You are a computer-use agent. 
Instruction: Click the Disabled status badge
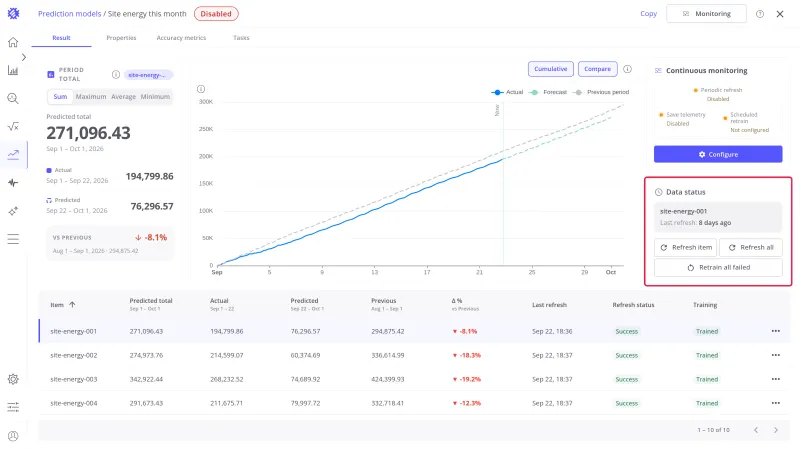point(216,14)
